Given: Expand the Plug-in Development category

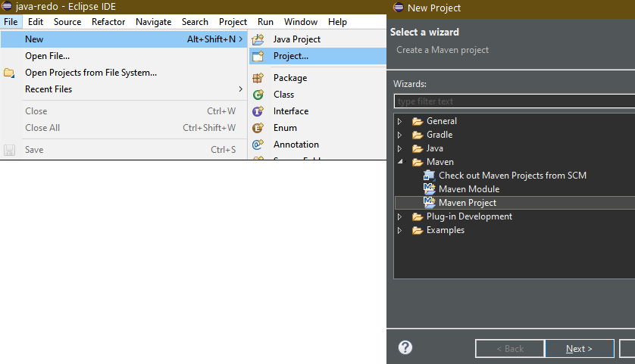Looking at the screenshot, I should (399, 216).
